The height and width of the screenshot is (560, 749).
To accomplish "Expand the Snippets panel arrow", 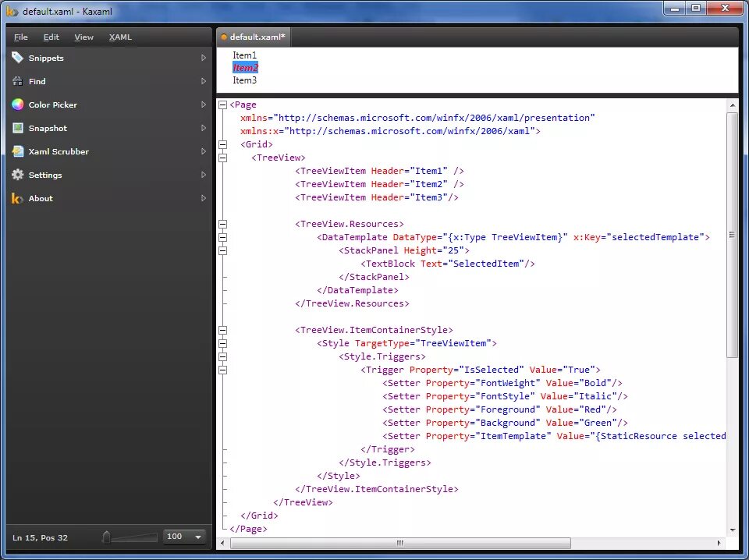I will [x=204, y=58].
